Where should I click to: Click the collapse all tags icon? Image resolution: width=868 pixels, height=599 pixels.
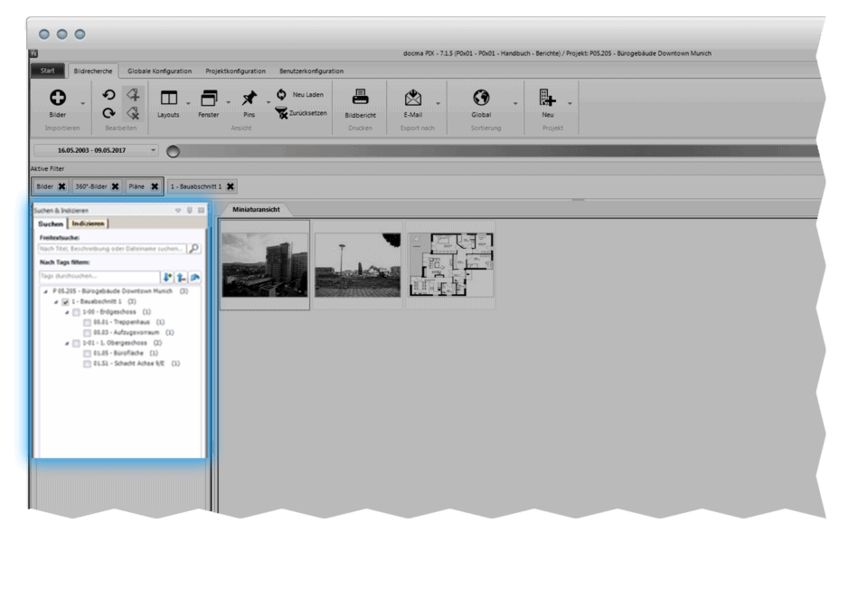click(181, 277)
